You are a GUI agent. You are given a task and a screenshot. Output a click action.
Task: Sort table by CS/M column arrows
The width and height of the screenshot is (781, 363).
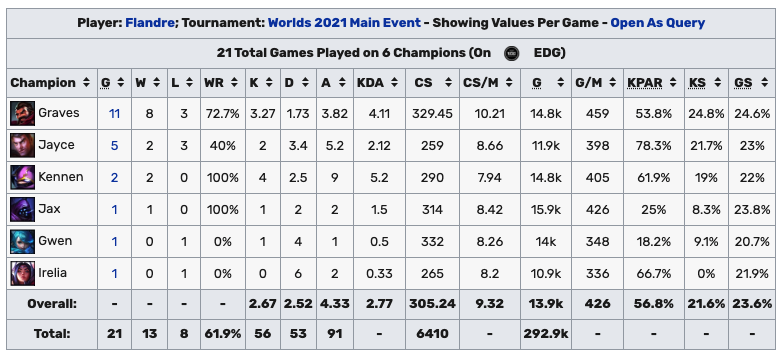509,83
